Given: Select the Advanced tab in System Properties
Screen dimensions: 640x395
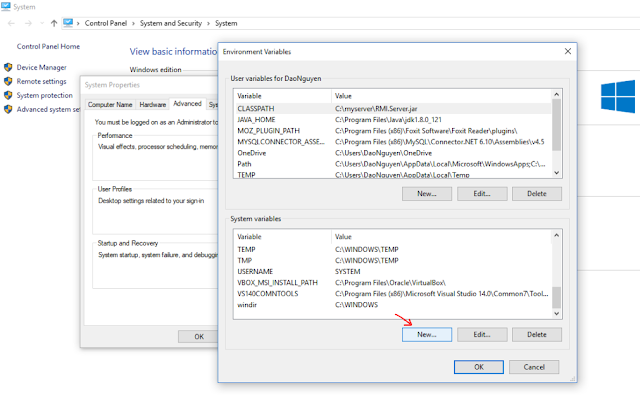Looking at the screenshot, I should click(187, 104).
